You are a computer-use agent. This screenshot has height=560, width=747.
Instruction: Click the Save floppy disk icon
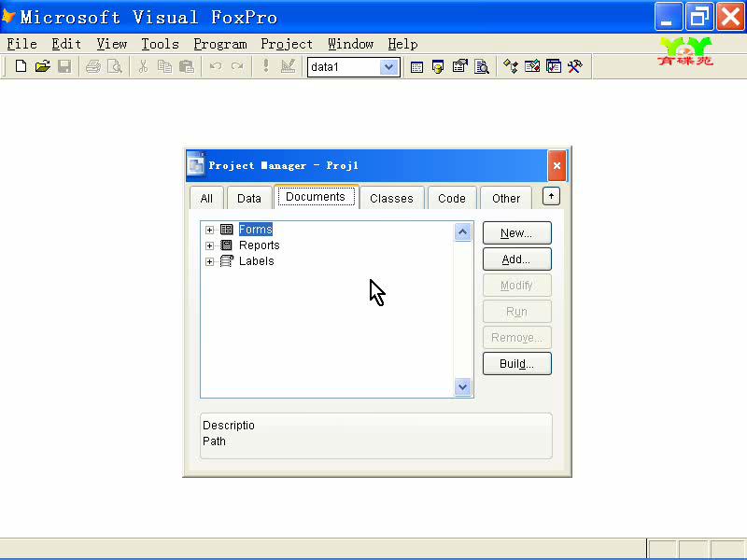64,66
